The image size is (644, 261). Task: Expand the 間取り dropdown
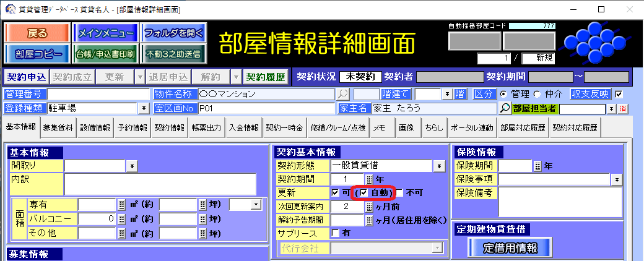click(132, 166)
